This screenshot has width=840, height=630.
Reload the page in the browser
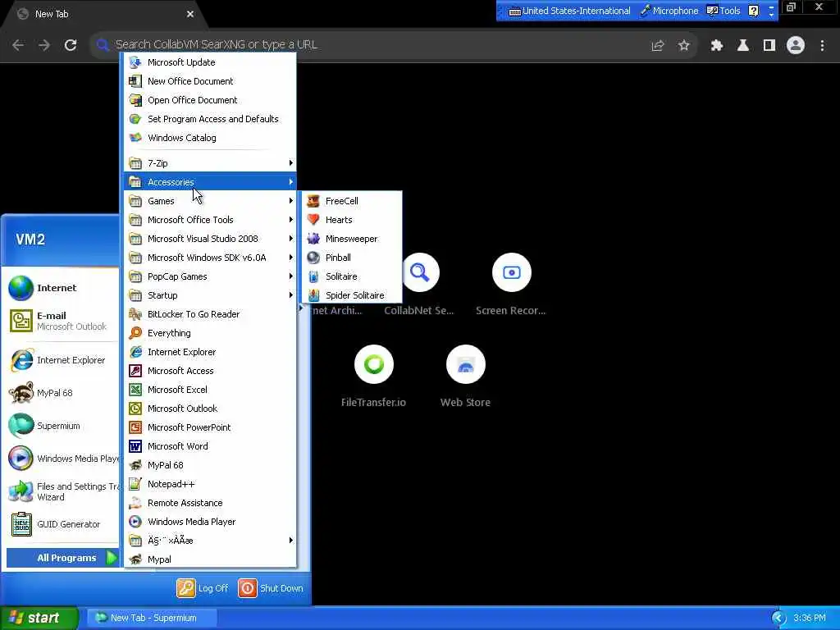[71, 45]
